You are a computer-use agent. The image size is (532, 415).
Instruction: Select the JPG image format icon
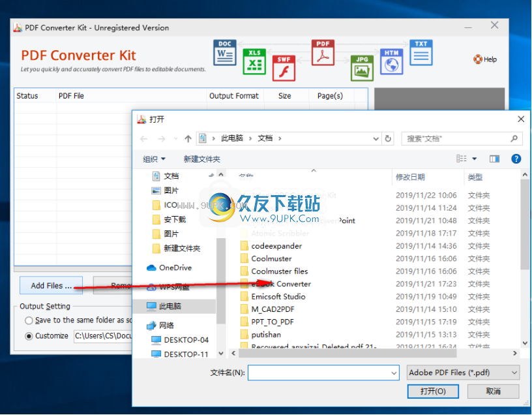pyautogui.click(x=362, y=68)
